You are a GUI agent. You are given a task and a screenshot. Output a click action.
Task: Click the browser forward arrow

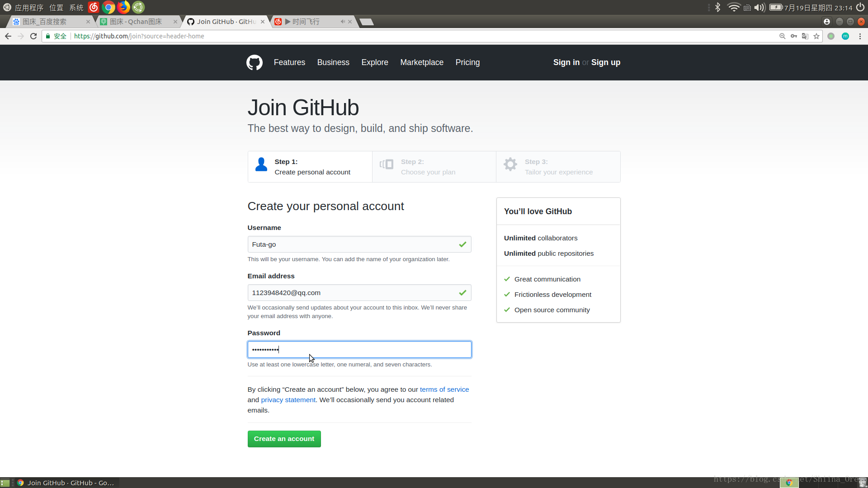(21, 36)
